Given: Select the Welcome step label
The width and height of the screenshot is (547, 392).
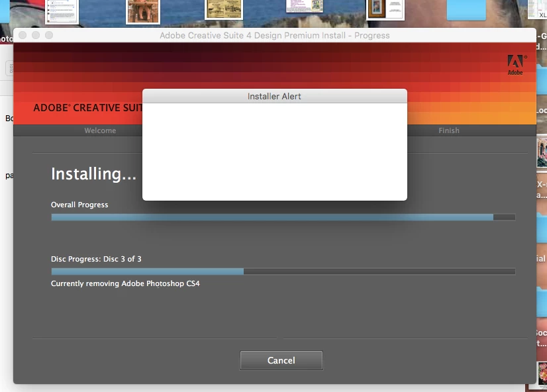Looking at the screenshot, I should (x=100, y=130).
